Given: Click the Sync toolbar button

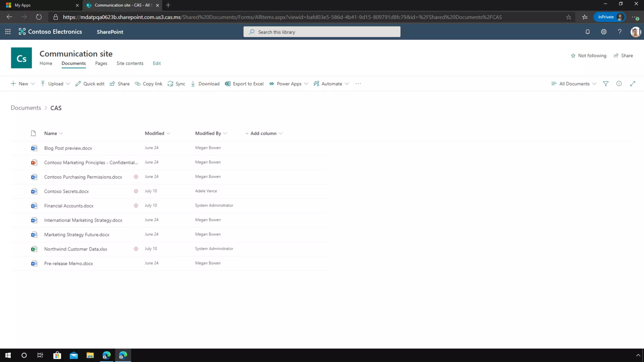Looking at the screenshot, I should 176,84.
